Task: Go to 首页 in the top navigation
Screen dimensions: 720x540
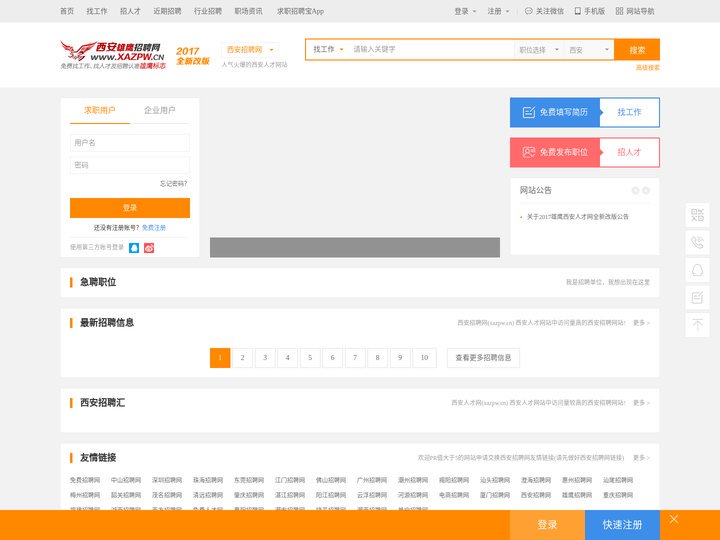Action: pyautogui.click(x=67, y=11)
